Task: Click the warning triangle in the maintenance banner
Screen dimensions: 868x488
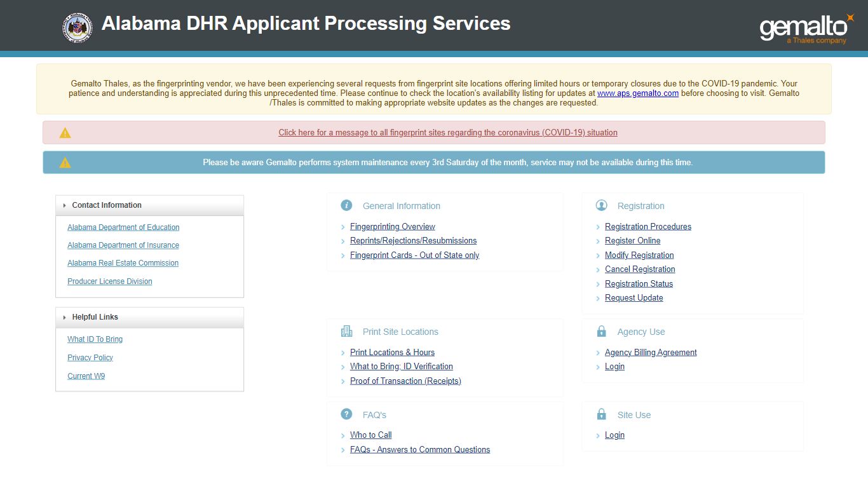Action: pyautogui.click(x=65, y=163)
